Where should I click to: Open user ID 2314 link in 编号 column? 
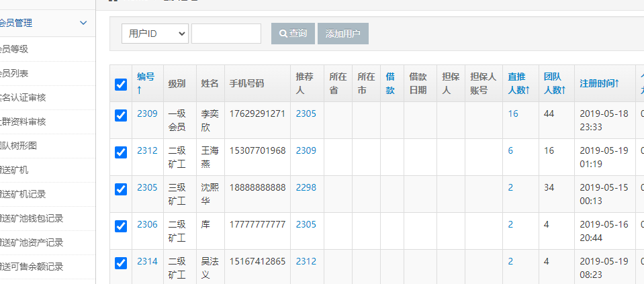pyautogui.click(x=147, y=261)
